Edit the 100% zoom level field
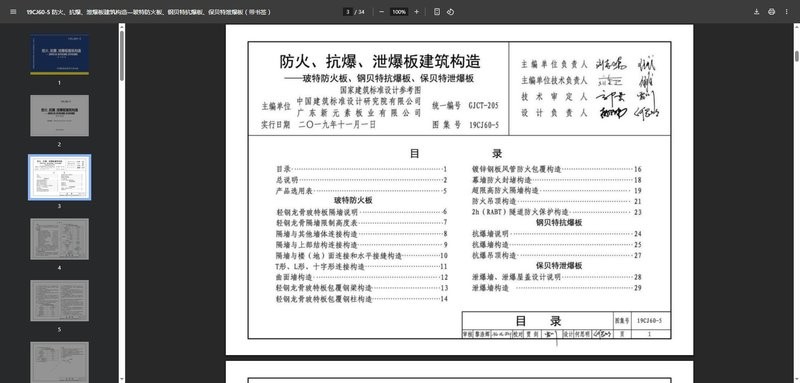The width and height of the screenshot is (800, 383). [x=399, y=12]
